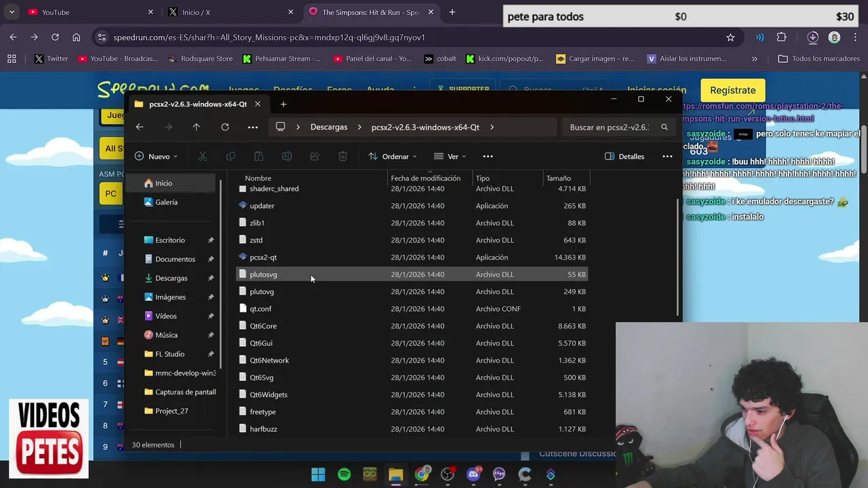Open Rodsquare Store bookmark
The height and width of the screenshot is (488, 868).
click(x=201, y=58)
